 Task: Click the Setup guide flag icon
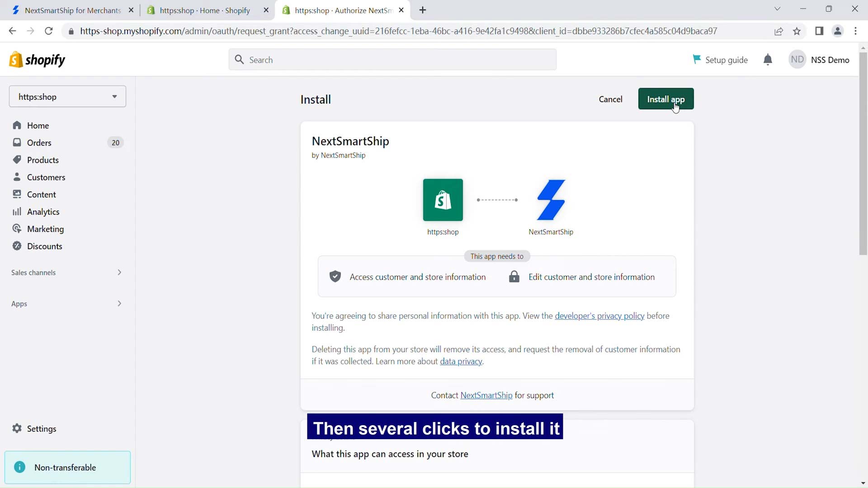[696, 59]
